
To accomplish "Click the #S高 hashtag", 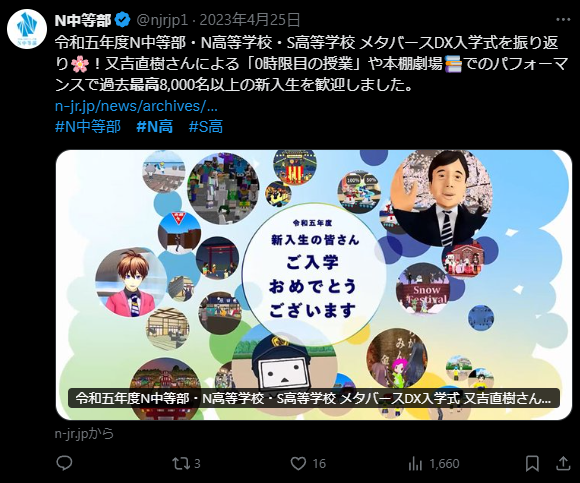I will tap(206, 126).
